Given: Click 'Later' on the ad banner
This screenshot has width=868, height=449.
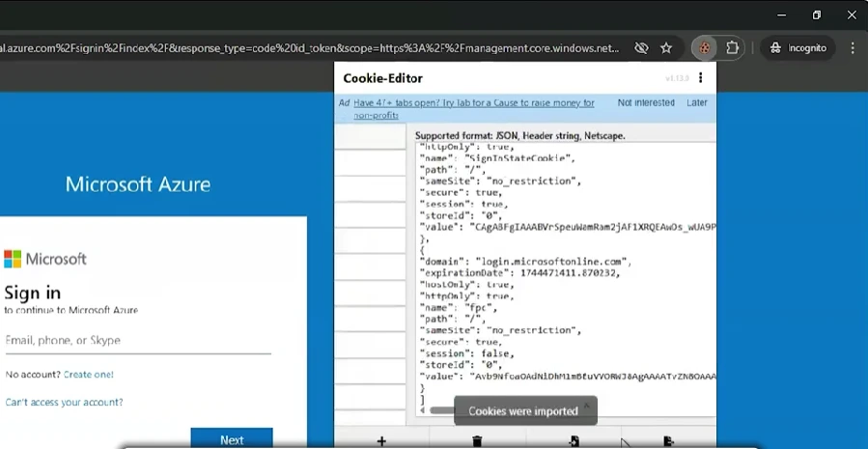Looking at the screenshot, I should tap(697, 102).
